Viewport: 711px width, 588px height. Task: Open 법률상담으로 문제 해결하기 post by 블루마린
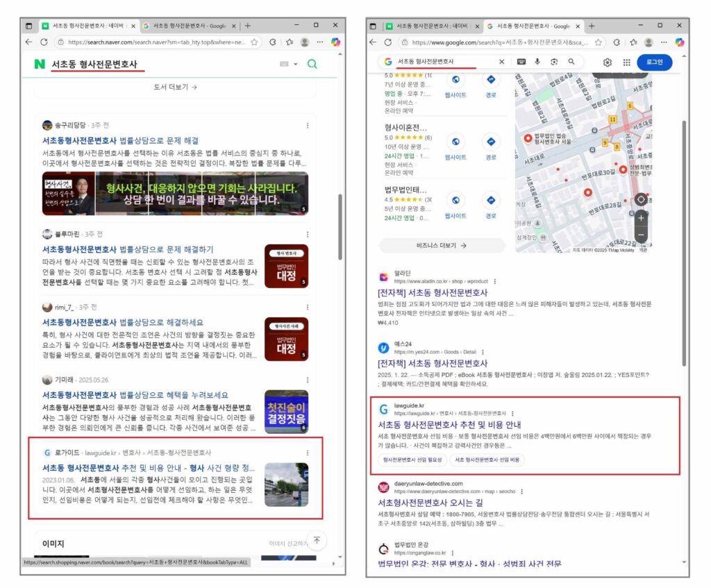pos(128,249)
